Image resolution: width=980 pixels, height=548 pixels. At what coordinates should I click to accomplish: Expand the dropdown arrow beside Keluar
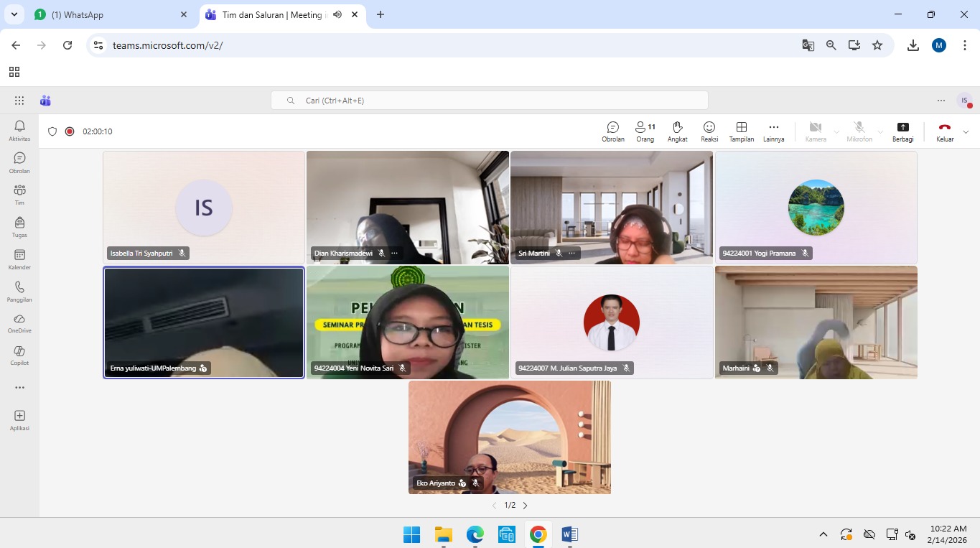click(x=966, y=132)
